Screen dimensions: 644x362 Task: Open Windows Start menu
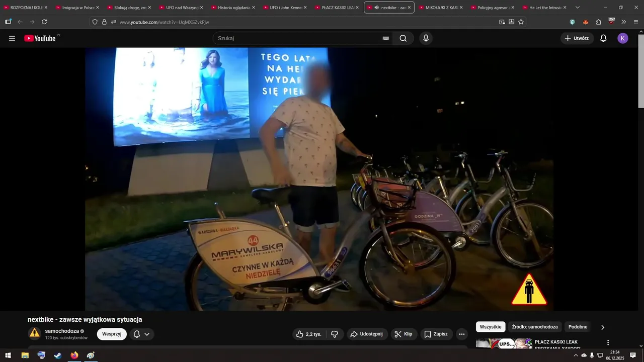pyautogui.click(x=8, y=355)
